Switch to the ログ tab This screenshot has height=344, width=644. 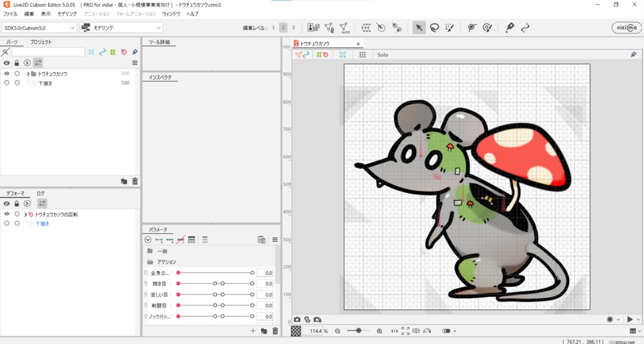coord(41,193)
